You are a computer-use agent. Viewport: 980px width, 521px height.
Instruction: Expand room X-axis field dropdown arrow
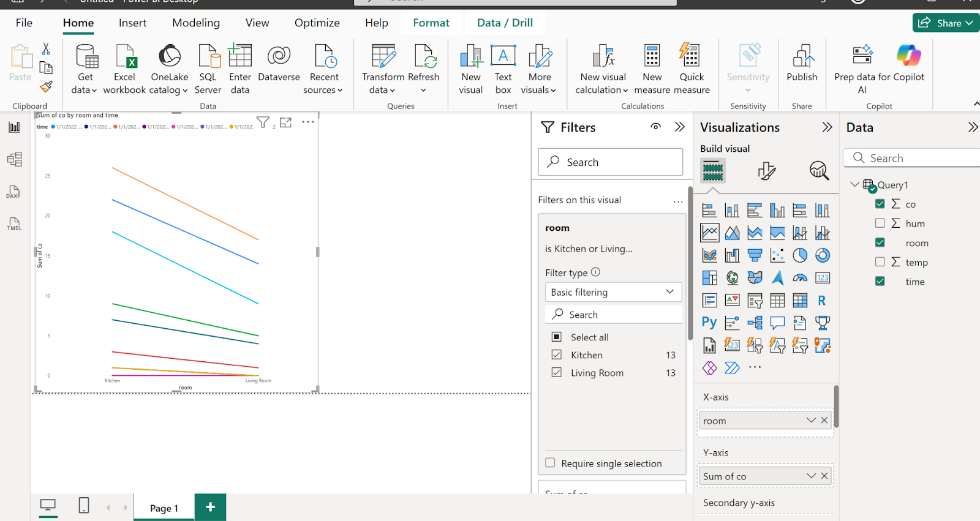coord(811,421)
